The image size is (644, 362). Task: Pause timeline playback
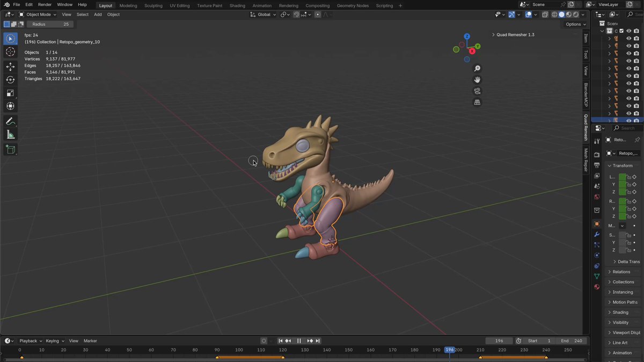pos(299,341)
